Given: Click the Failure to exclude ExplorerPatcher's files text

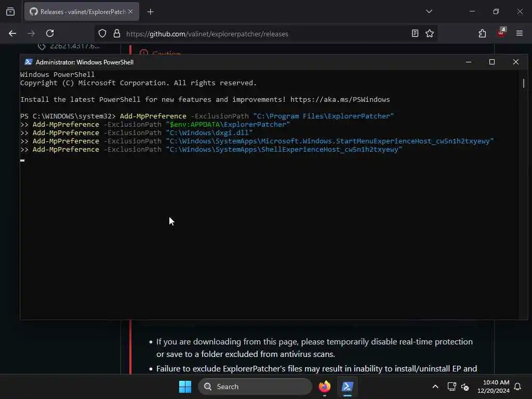Looking at the screenshot, I should (316, 368).
